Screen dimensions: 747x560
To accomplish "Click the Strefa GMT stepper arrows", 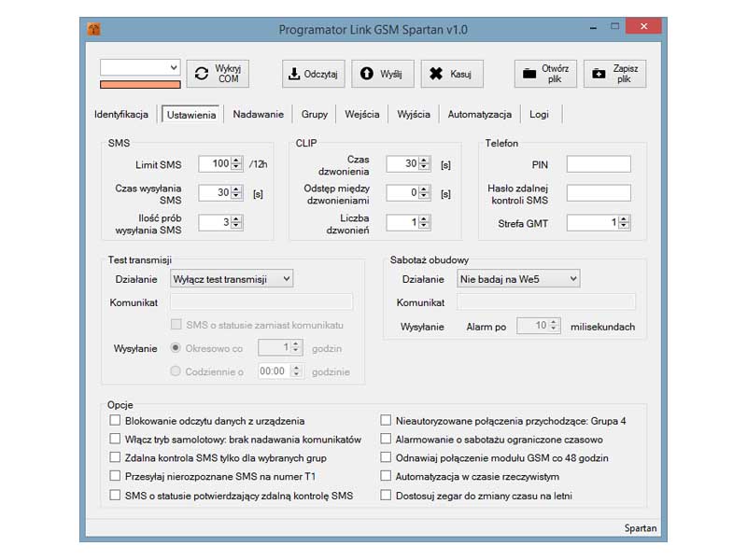I will tap(624, 222).
